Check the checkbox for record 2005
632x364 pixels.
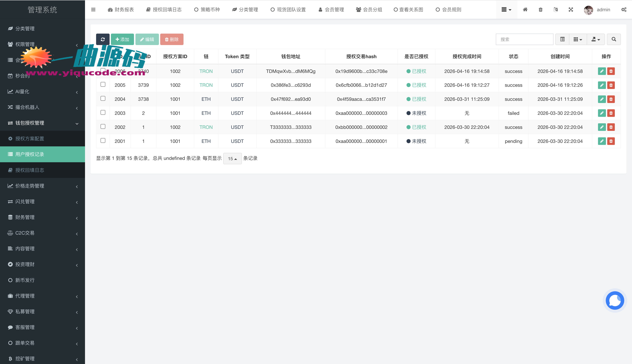[103, 85]
